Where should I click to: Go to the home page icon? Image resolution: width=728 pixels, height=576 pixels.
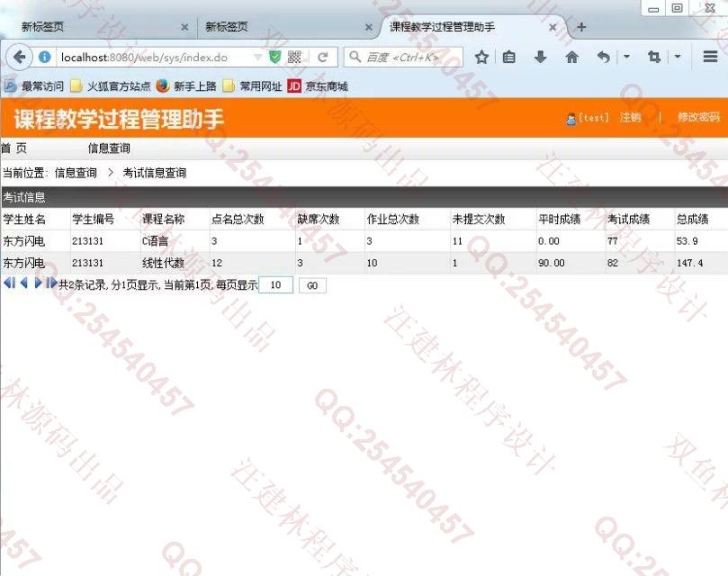point(572,57)
